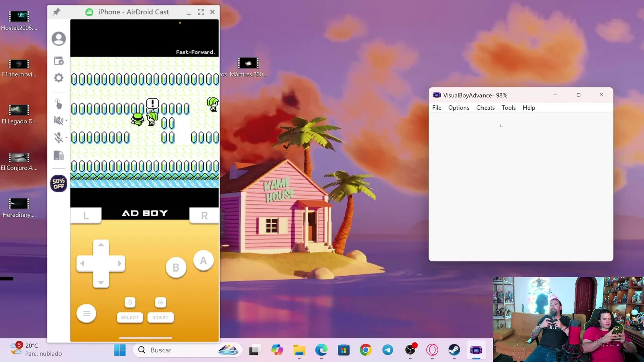Tap the A button on the gamepad
This screenshot has width=644, height=362.
point(203,261)
